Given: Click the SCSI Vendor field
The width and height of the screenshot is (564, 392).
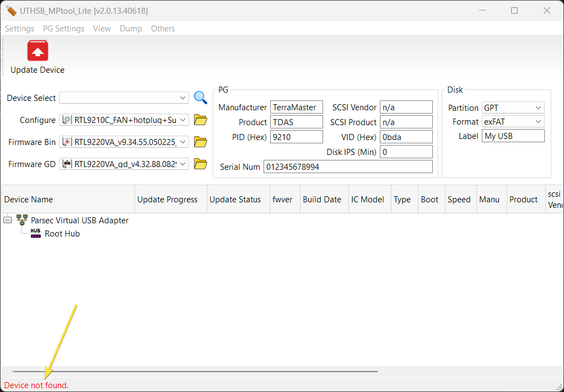Looking at the screenshot, I should click(406, 107).
